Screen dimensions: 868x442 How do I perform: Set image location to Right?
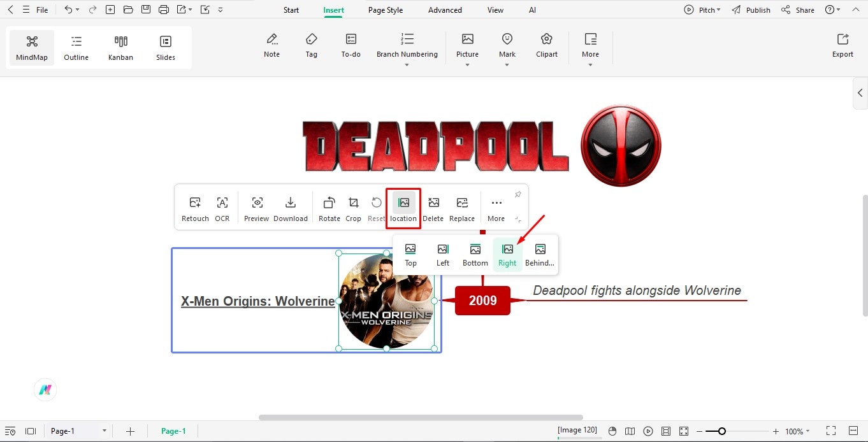[x=508, y=255]
